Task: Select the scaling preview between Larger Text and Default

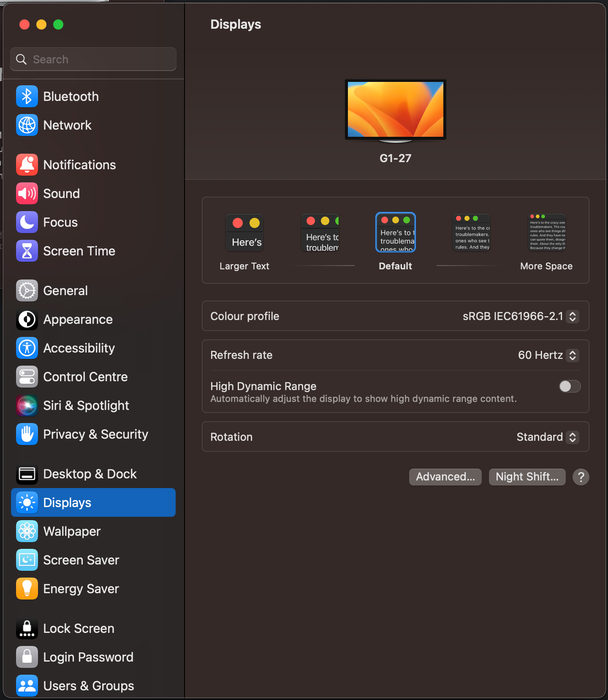Action: coord(320,233)
